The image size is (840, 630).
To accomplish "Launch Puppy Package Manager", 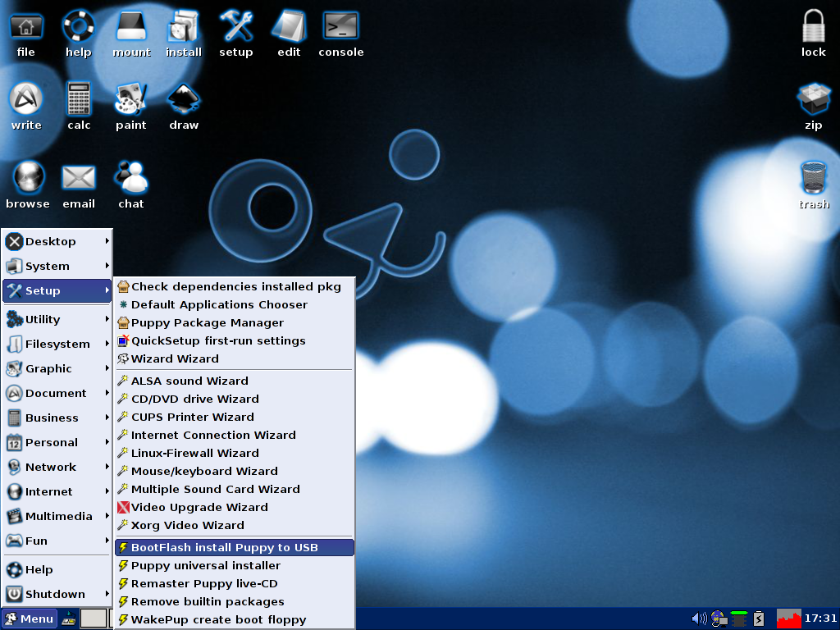I will click(234, 323).
